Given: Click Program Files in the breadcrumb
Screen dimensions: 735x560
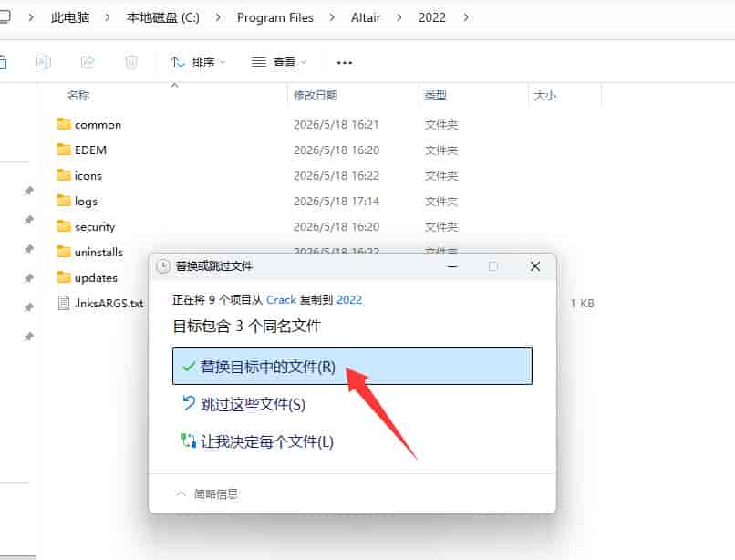Looking at the screenshot, I should [x=275, y=17].
